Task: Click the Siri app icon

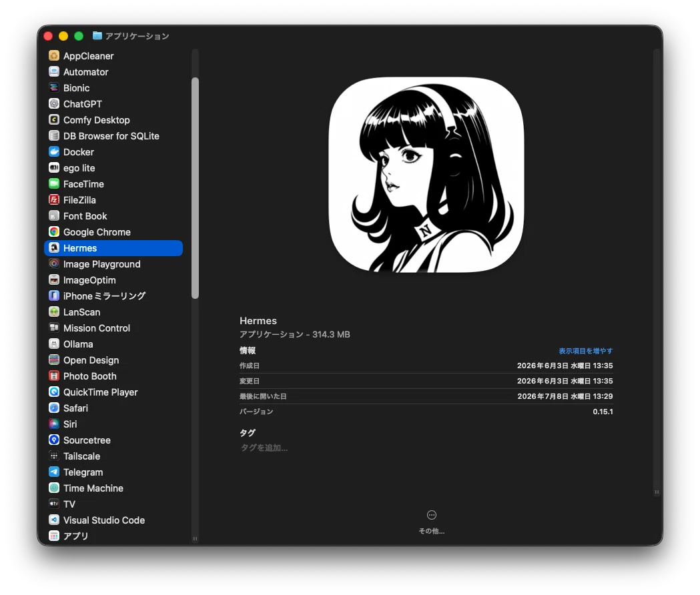Action: (54, 424)
